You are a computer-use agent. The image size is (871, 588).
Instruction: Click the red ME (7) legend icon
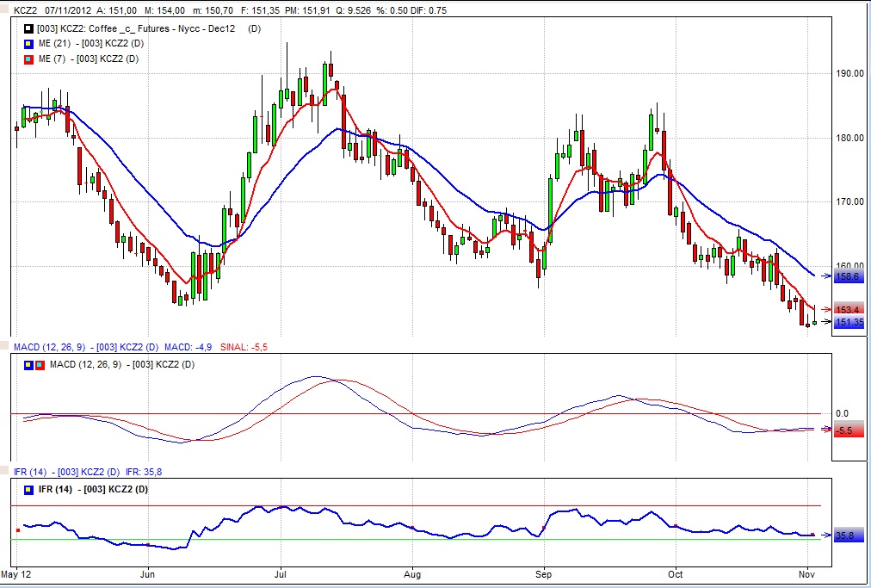[28, 59]
